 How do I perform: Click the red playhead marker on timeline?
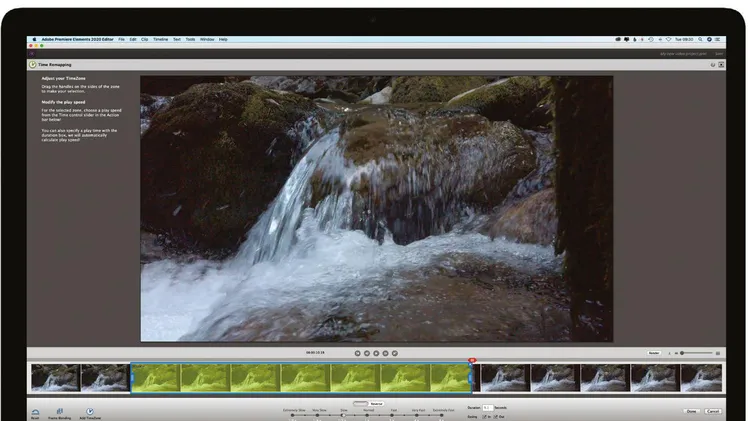click(x=472, y=360)
